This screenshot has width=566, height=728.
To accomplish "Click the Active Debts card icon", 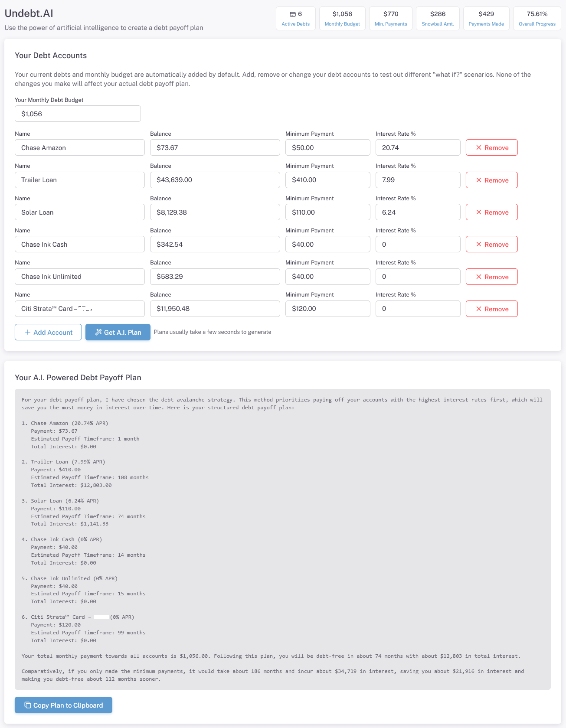I will click(x=293, y=14).
